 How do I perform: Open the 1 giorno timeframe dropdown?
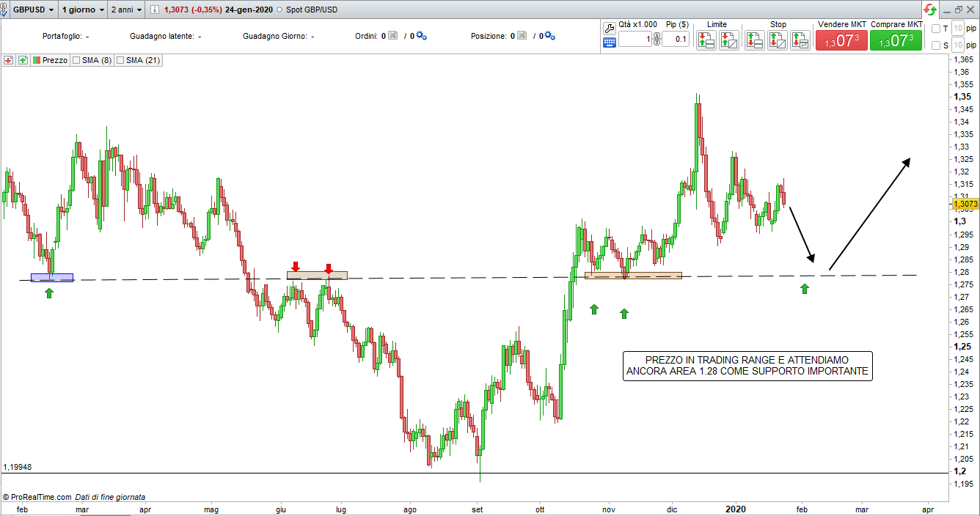pyautogui.click(x=82, y=10)
